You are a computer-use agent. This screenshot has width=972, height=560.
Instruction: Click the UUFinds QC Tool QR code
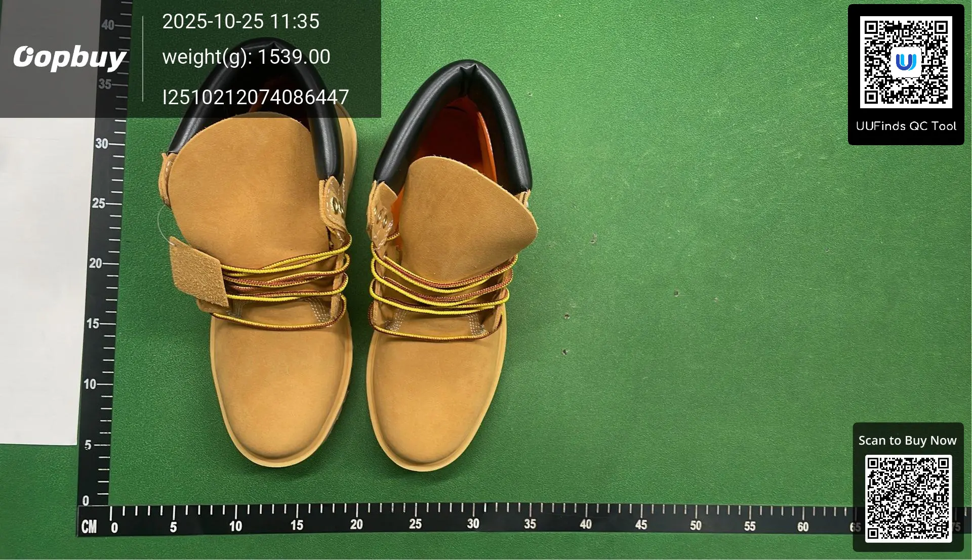(906, 62)
